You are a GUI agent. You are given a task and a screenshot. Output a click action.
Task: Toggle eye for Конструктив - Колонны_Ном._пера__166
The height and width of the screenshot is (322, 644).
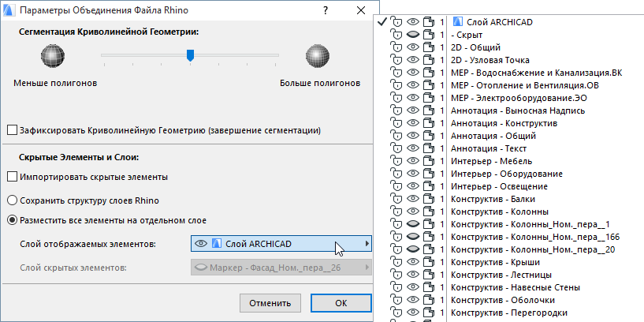pyautogui.click(x=412, y=237)
